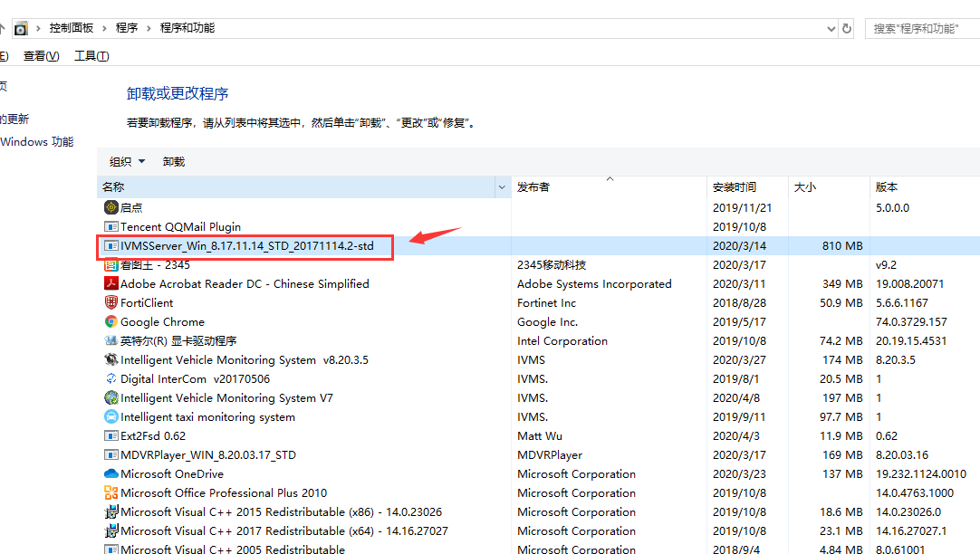This screenshot has width=980, height=554.
Task: Select the MDVRPlayer_WIN_8.20.03.17_STD entry
Action: pos(208,454)
